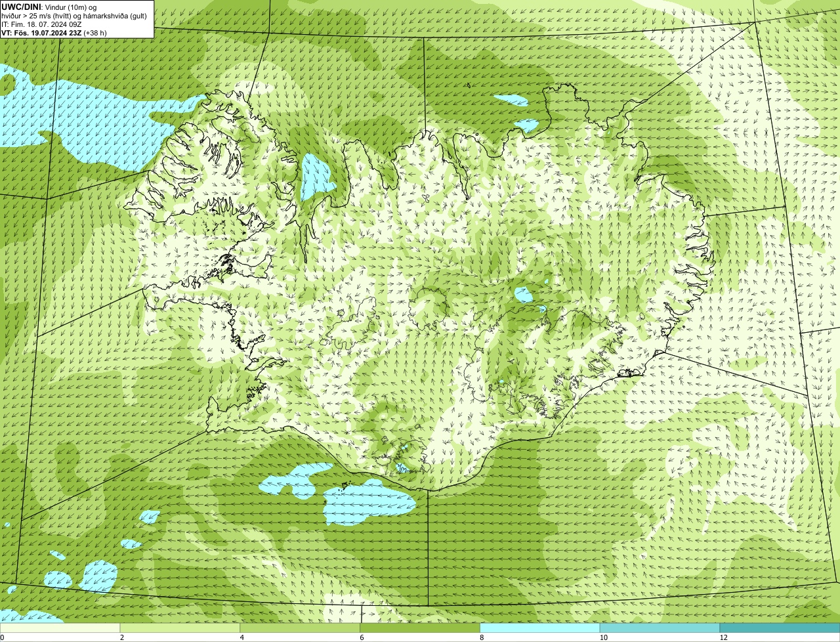Screen dimensions: 840x642
Task: Select the 'IT: Fim. 18. 07. 2024 09Z' line
Action: click(42, 24)
